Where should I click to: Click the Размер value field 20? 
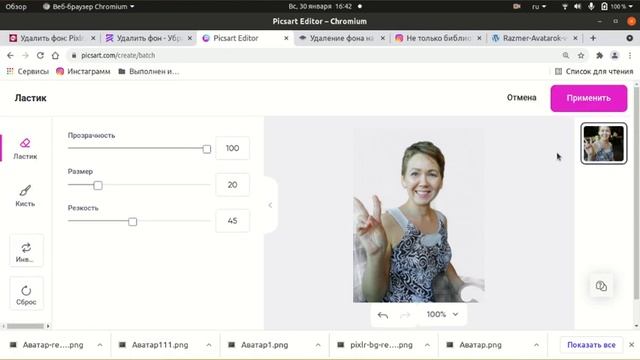click(232, 184)
